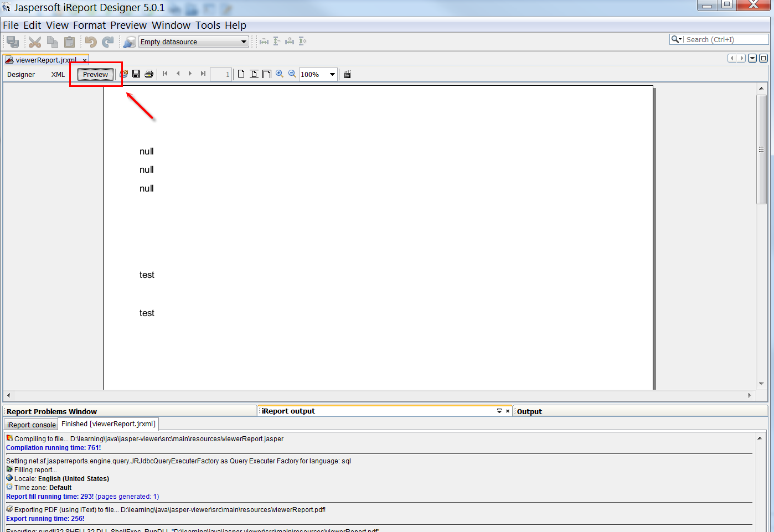
Task: Zoom in on the report preview
Action: tap(280, 74)
